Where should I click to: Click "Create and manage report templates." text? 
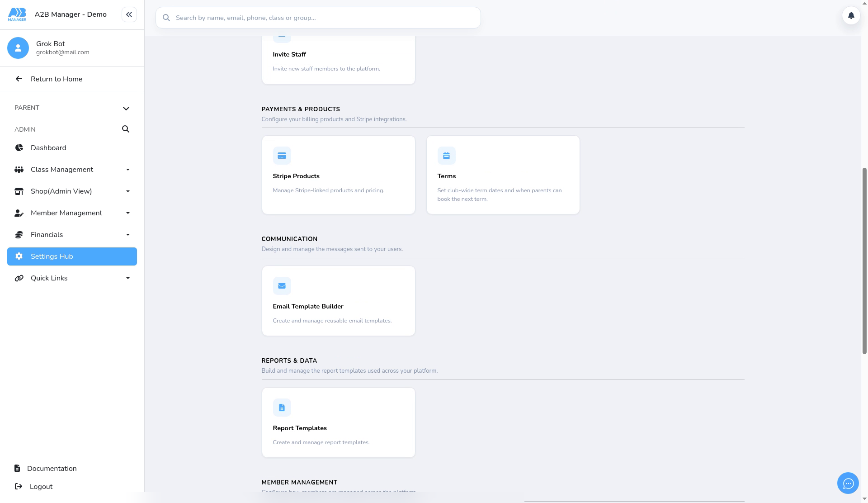click(x=321, y=442)
